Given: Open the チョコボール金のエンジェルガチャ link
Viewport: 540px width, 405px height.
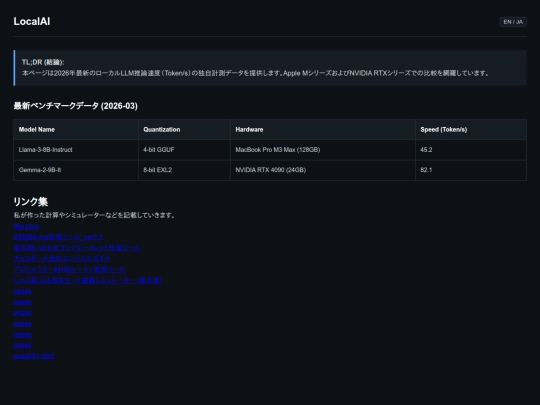Looking at the screenshot, I should pyautogui.click(x=62, y=258).
